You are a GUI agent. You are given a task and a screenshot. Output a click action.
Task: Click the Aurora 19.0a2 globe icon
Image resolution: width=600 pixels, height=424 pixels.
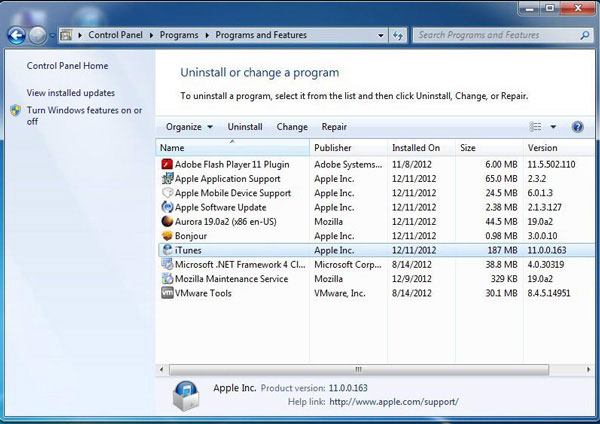point(167,222)
